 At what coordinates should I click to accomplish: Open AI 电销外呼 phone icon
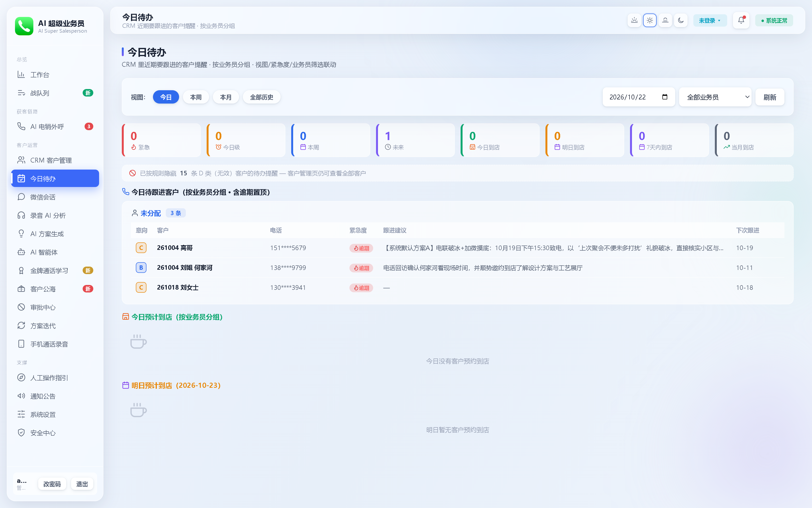click(21, 126)
